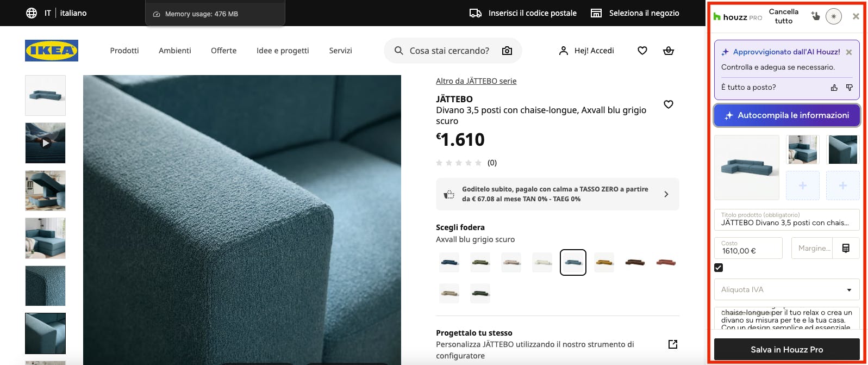The image size is (868, 365).
Task: Select the white sofa cover swatch
Action: coord(542,262)
